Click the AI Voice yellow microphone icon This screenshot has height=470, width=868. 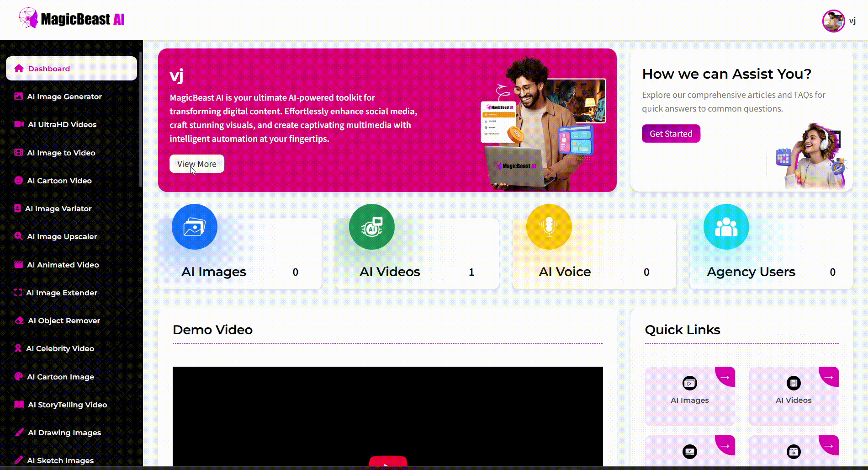(549, 227)
